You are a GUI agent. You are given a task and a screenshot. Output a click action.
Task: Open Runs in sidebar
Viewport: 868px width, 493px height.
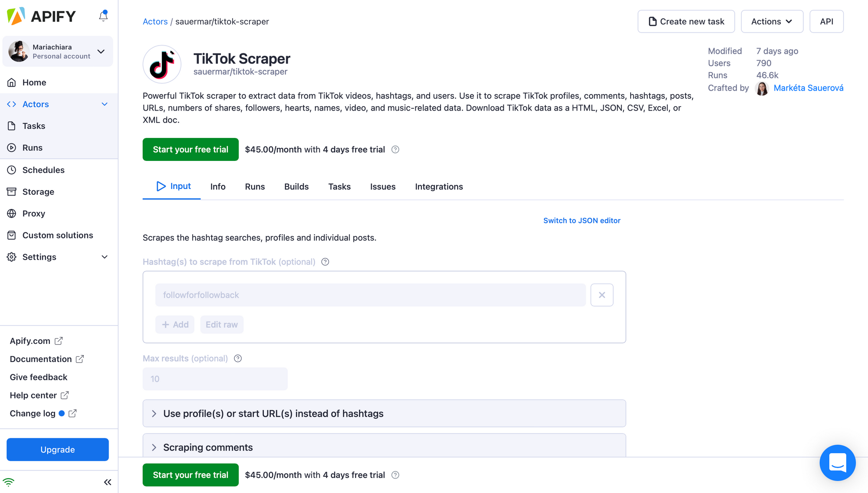point(33,147)
